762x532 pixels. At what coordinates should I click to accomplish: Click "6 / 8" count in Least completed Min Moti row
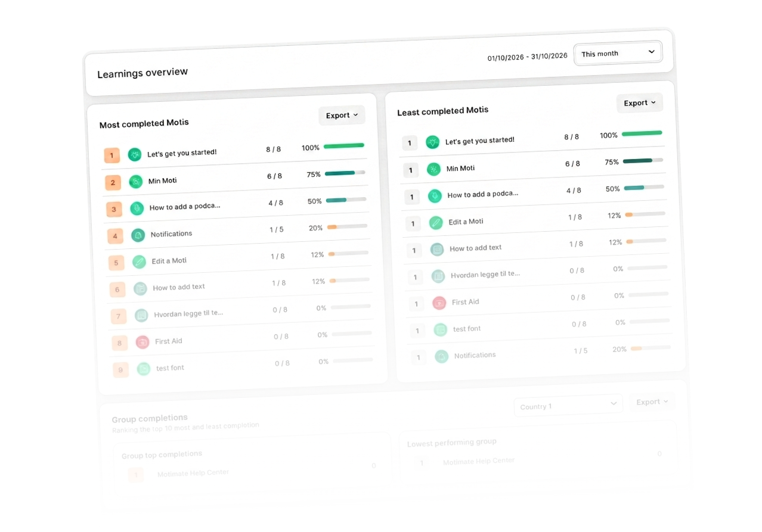(x=572, y=164)
